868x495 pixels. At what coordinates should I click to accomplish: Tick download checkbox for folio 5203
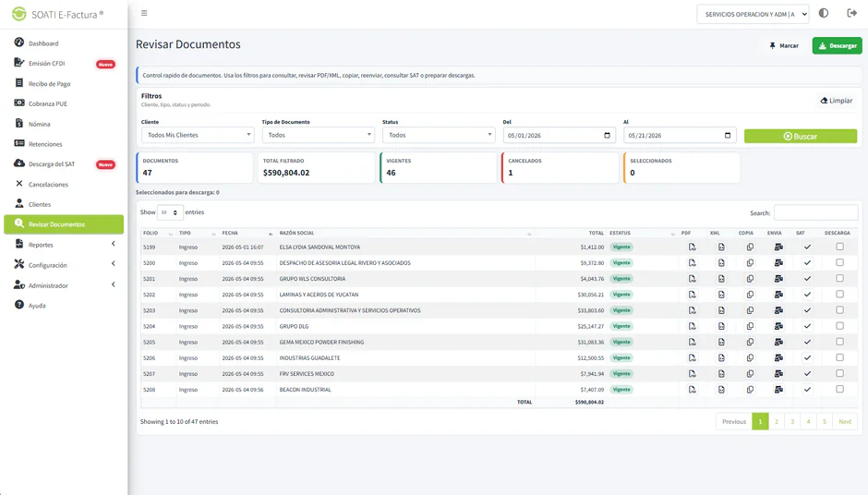[x=839, y=310]
